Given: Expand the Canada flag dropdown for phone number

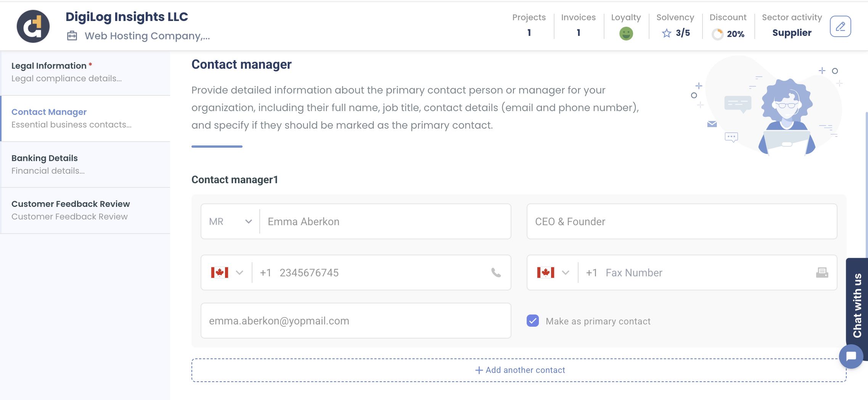Looking at the screenshot, I should click(x=228, y=273).
